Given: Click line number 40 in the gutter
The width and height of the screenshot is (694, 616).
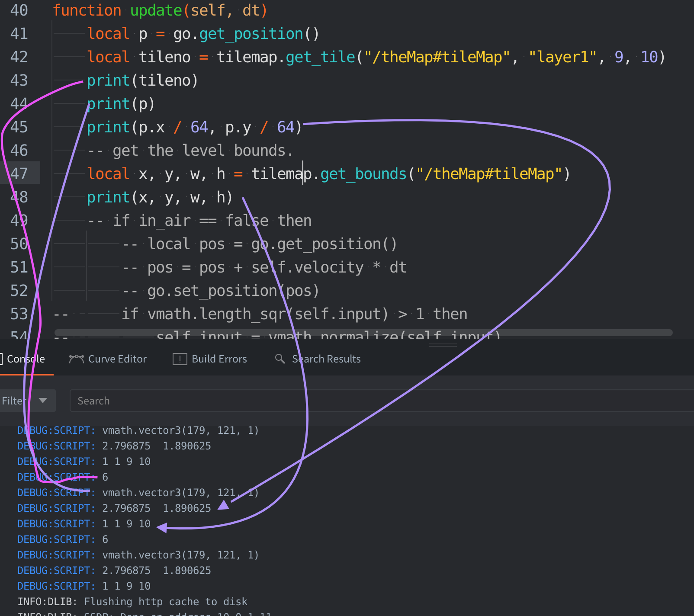Looking at the screenshot, I should click(19, 10).
